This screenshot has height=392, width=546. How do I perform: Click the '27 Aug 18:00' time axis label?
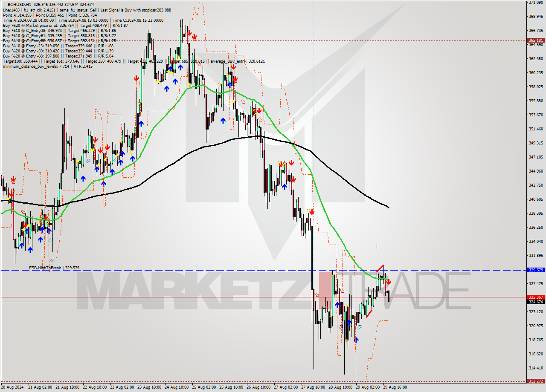click(313, 387)
